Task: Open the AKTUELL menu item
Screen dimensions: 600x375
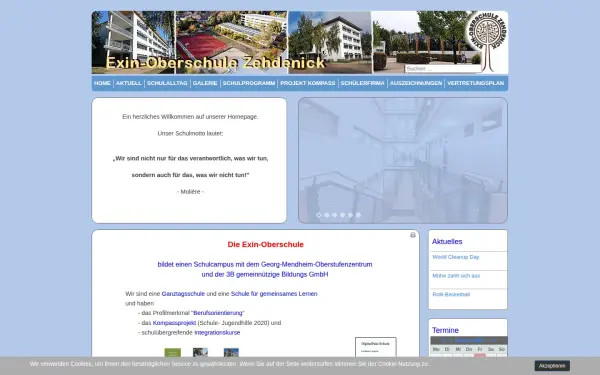Action: click(129, 83)
